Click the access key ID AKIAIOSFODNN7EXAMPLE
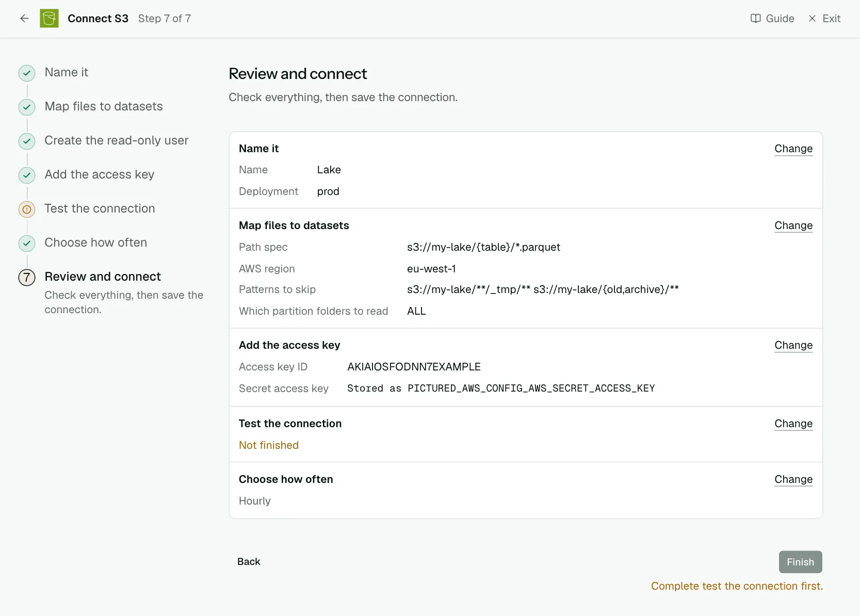Viewport: 860px width, 616px height. coord(414,367)
